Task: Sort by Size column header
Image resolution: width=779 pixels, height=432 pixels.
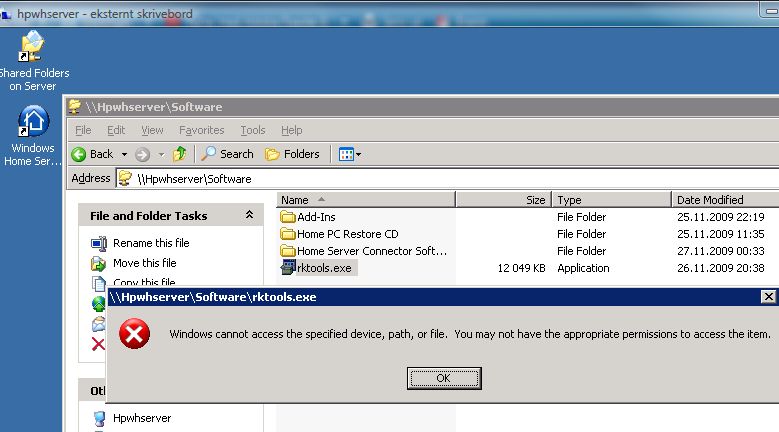Action: click(503, 200)
